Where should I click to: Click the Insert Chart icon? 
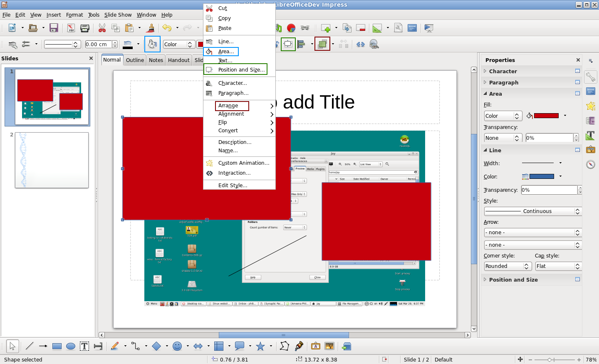click(x=291, y=28)
